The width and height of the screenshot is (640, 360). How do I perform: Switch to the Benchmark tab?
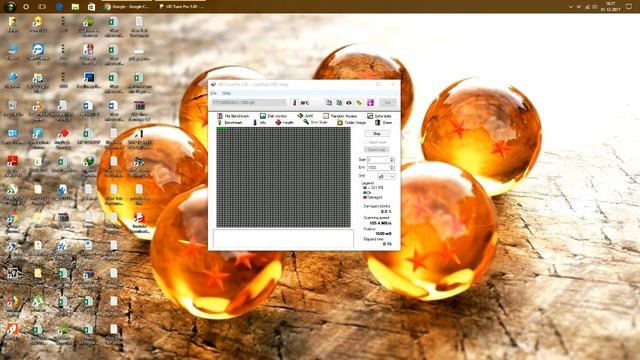pos(230,122)
